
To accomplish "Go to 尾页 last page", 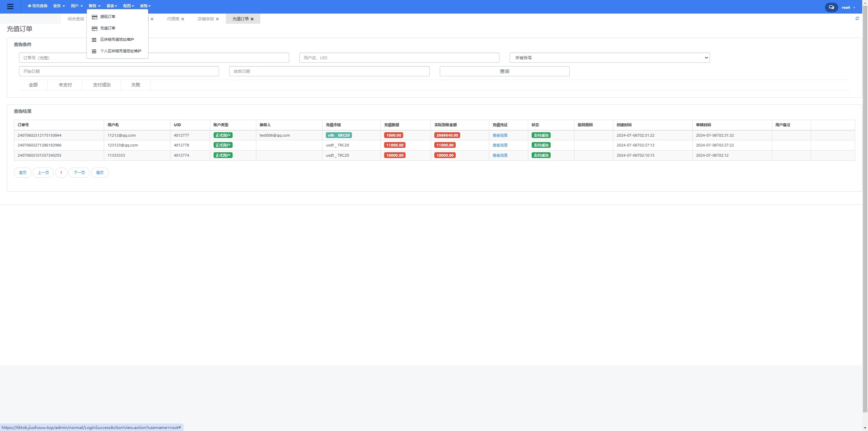I will [x=100, y=173].
